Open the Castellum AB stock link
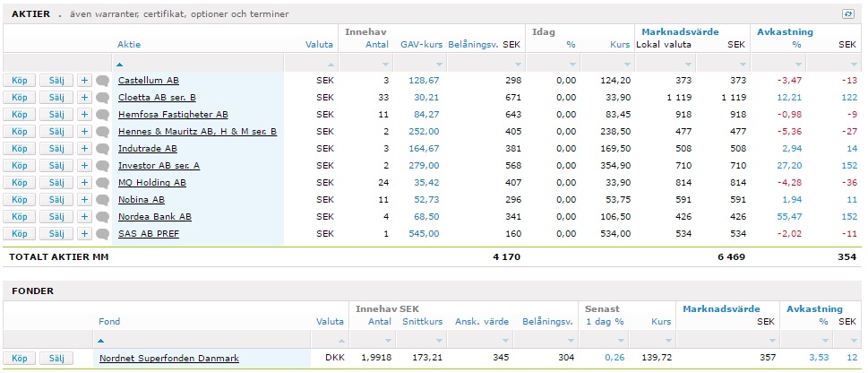868x373 pixels. click(149, 81)
